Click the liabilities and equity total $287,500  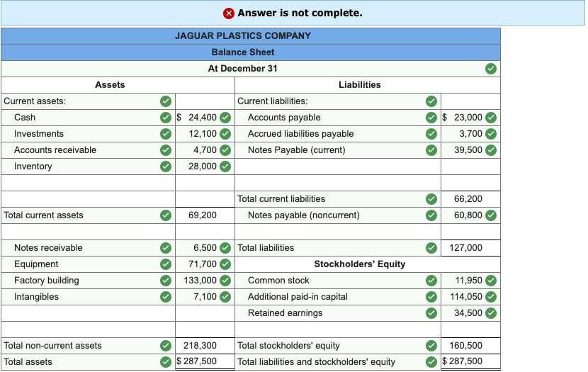tap(462, 361)
